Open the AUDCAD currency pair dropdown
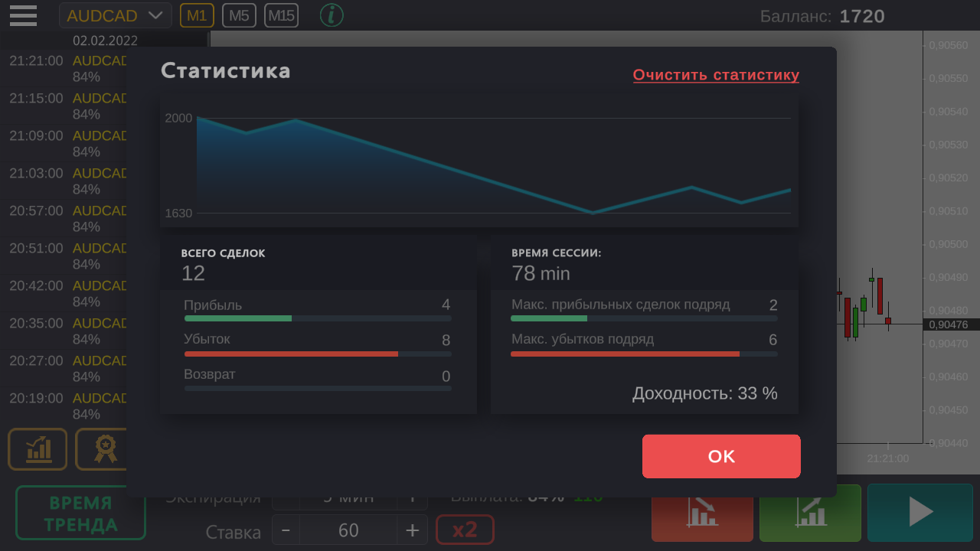980x551 pixels. tap(115, 15)
